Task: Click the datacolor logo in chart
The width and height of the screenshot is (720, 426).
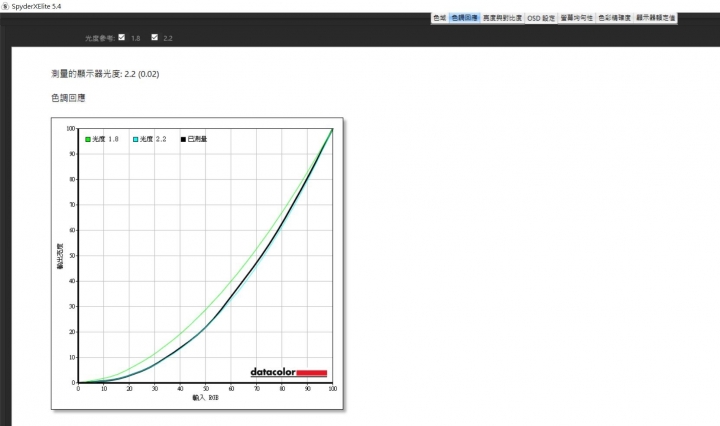Action: pos(288,372)
